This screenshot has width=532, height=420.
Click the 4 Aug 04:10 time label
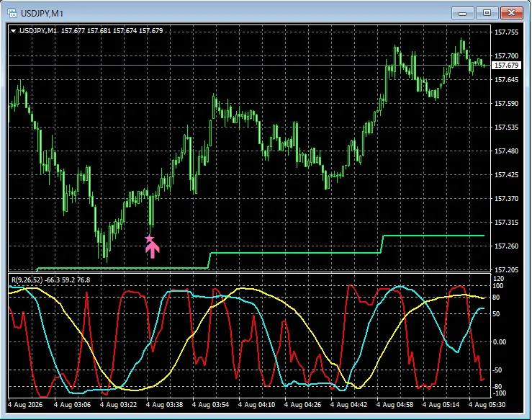click(256, 405)
